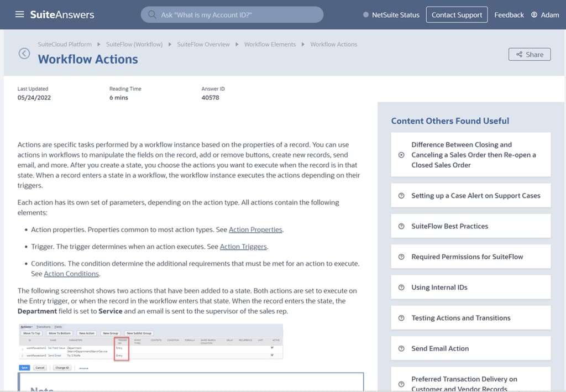Image resolution: width=566 pixels, height=392 pixels.
Task: Navigate to Workflow Elements breadcrumb
Action: [270, 44]
